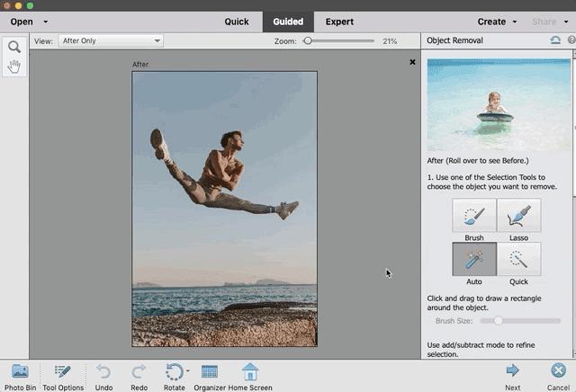Click the jumping man photo canvas

pos(224,209)
